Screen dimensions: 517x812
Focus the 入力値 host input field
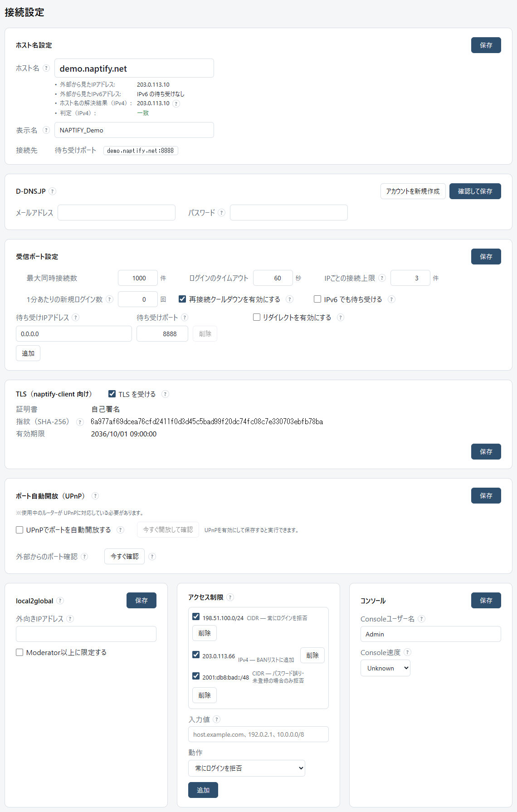pyautogui.click(x=258, y=734)
